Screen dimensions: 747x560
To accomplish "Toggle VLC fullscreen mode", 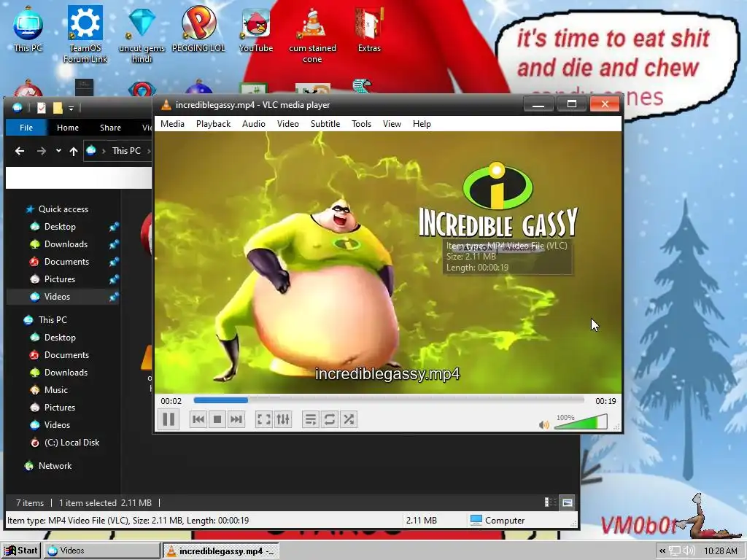I will pos(263,419).
